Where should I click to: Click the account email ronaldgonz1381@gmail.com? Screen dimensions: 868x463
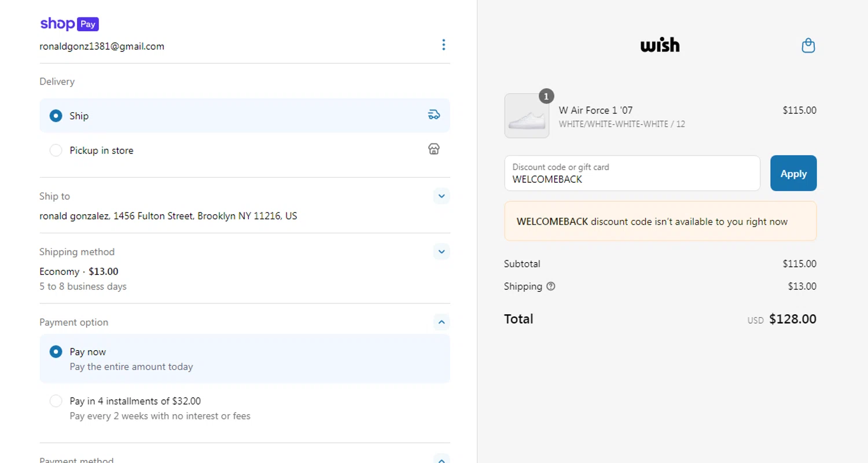tap(102, 46)
